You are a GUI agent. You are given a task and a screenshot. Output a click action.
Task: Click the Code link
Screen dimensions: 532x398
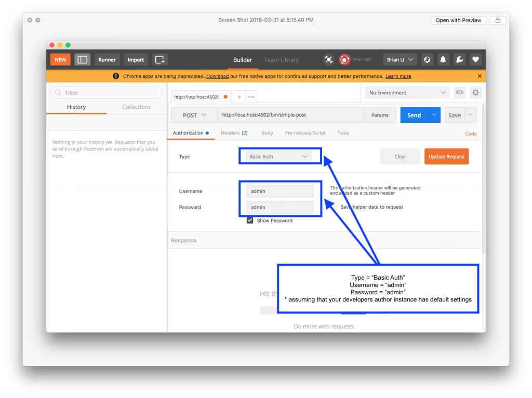point(471,133)
